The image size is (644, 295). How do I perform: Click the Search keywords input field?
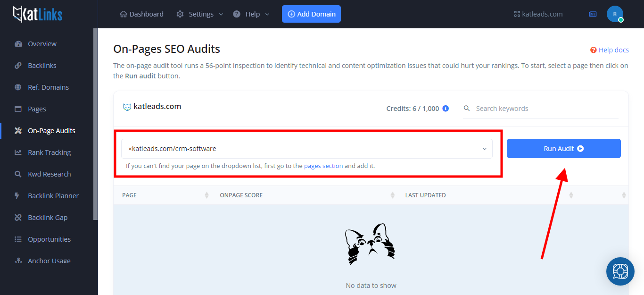[540, 109]
